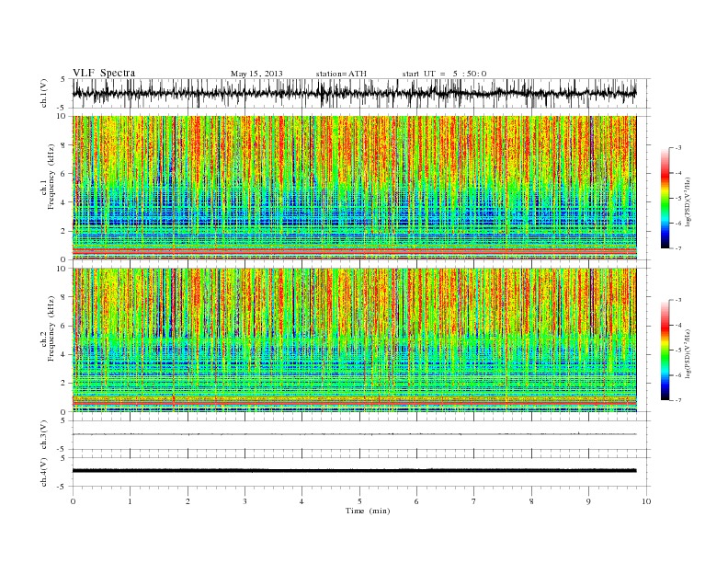
Task: Click the ch.1 waveform trace panel
Action: tap(361, 93)
